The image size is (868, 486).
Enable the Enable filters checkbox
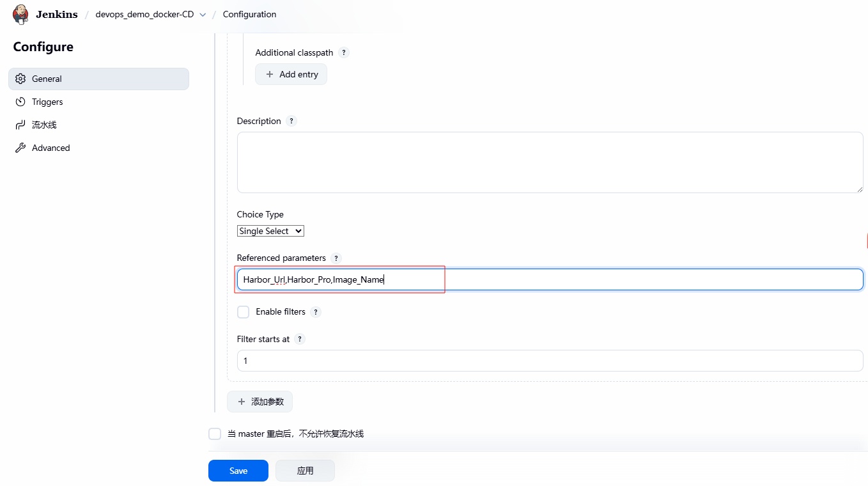pyautogui.click(x=243, y=312)
